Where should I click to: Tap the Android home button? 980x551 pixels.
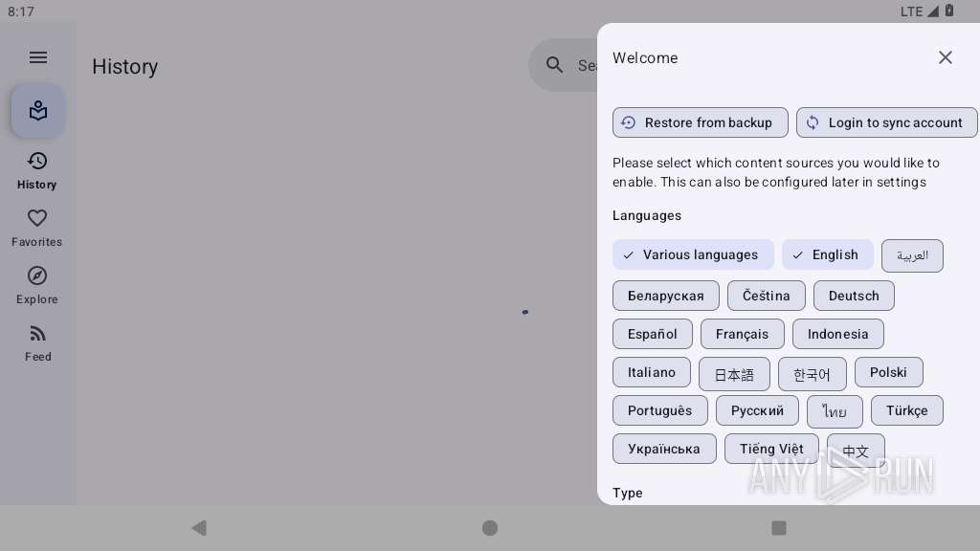[490, 528]
